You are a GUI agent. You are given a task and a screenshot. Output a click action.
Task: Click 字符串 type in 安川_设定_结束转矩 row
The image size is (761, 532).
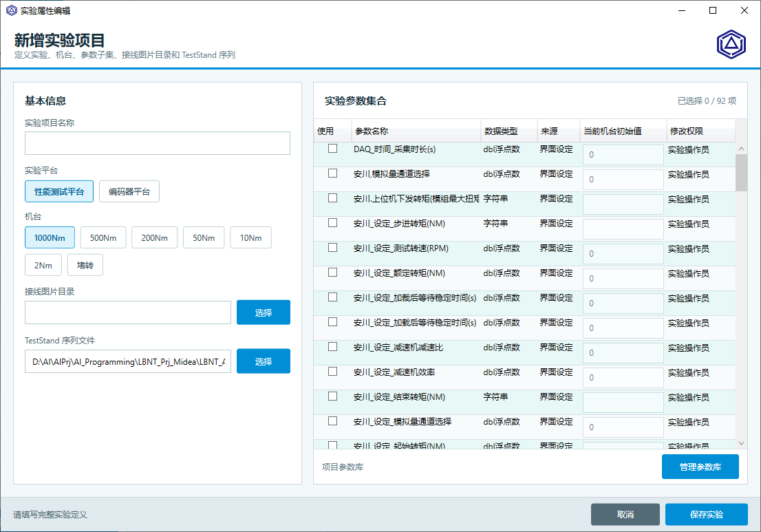(495, 396)
